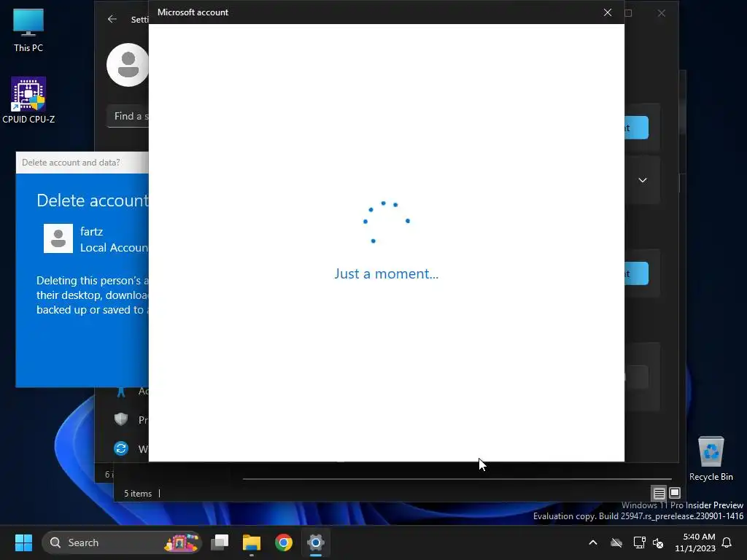
Task: Click the taskbar Search box
Action: (x=122, y=542)
